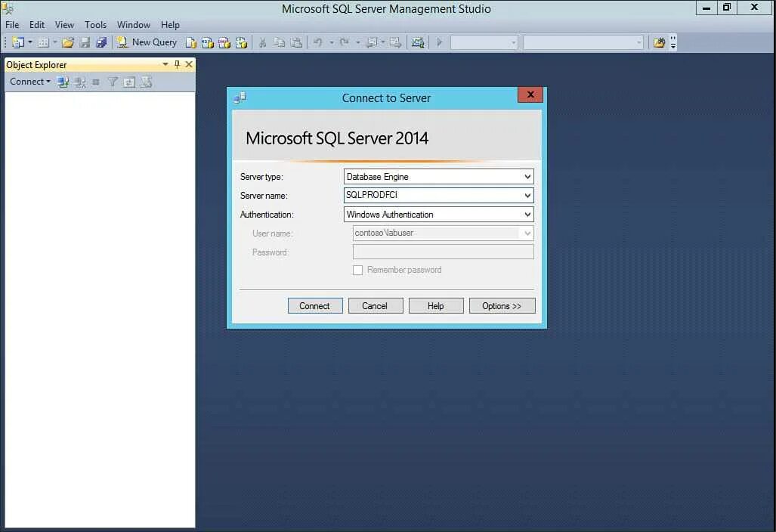This screenshot has width=776, height=532.
Task: Click the Connect button in dialog
Action: pyautogui.click(x=315, y=306)
